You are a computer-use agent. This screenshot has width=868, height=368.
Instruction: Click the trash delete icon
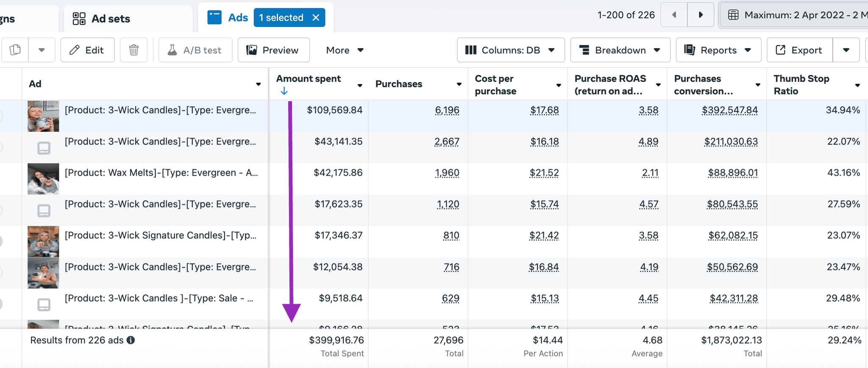click(x=134, y=50)
